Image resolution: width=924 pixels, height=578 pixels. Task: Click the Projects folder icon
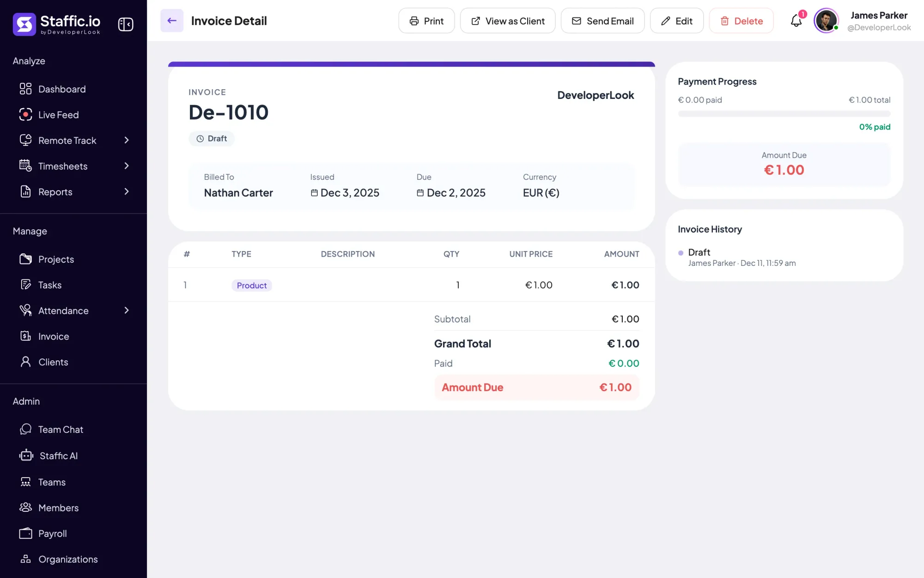[26, 259]
